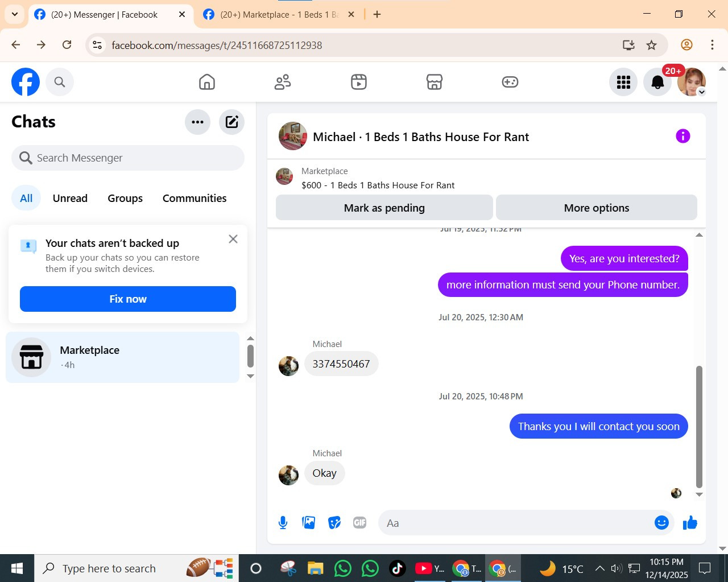Viewport: 728px width, 582px height.
Task: Choose a GIF icon
Action: pos(360,522)
